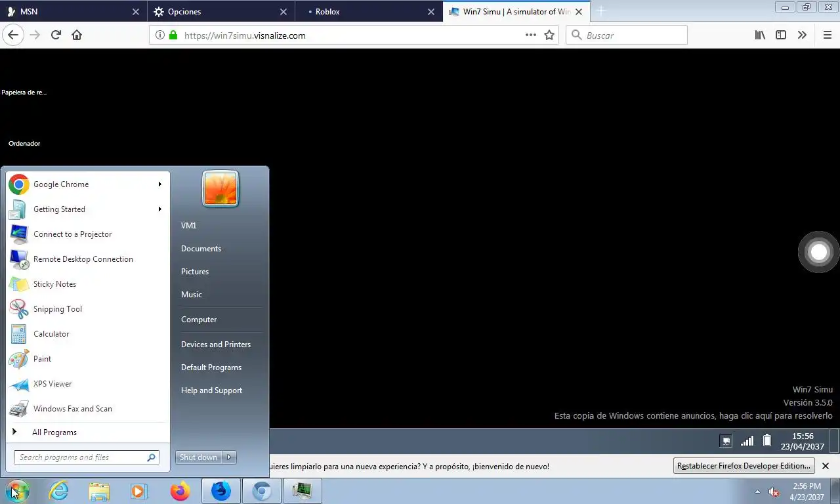Switch to Firefox Developer Edition taskbar button

click(x=221, y=491)
